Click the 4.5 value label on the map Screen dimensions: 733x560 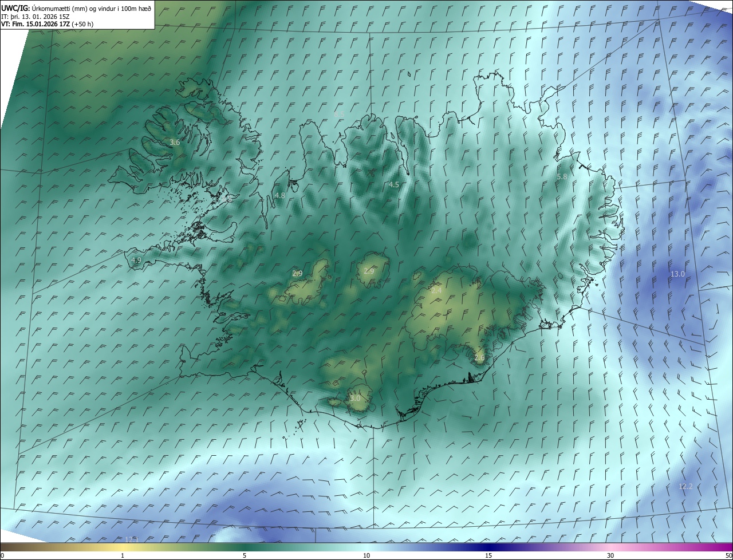point(394,185)
